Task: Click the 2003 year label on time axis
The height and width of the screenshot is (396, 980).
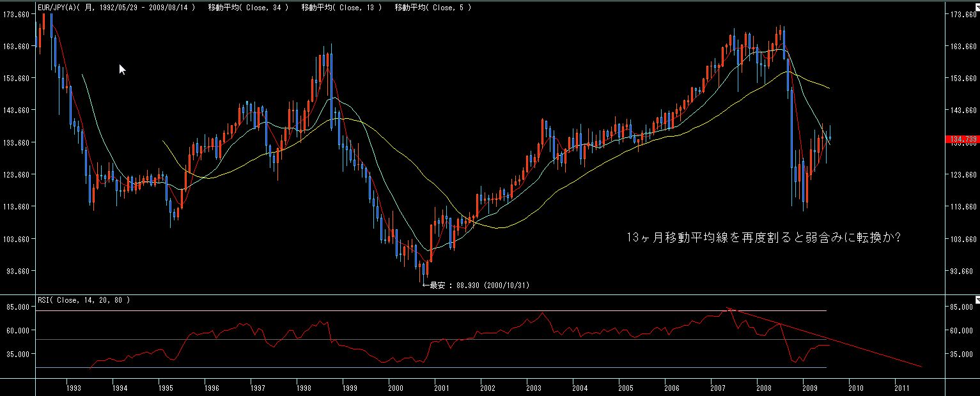Action: (x=534, y=388)
